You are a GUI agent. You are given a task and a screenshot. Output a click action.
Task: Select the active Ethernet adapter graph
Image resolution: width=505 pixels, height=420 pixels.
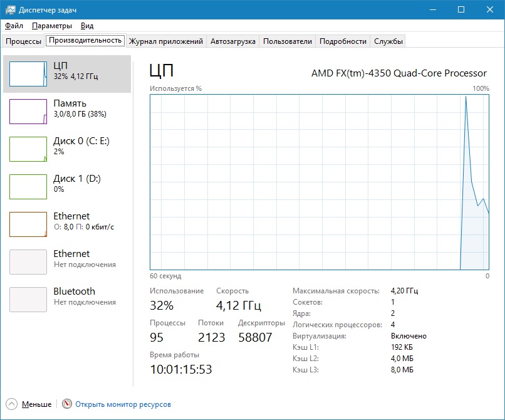point(28,224)
